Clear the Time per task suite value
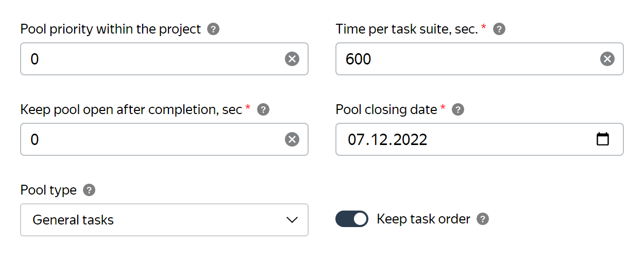 (607, 59)
